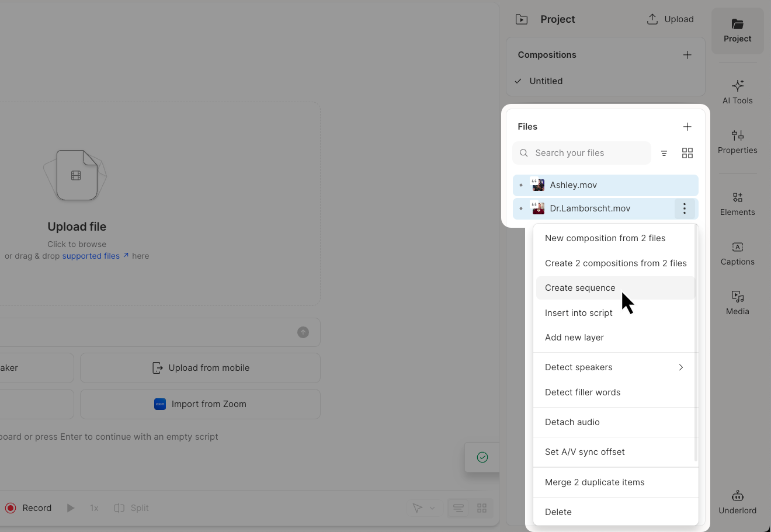
Task: Choose Create sequence from the context menu
Action: pyautogui.click(x=580, y=287)
